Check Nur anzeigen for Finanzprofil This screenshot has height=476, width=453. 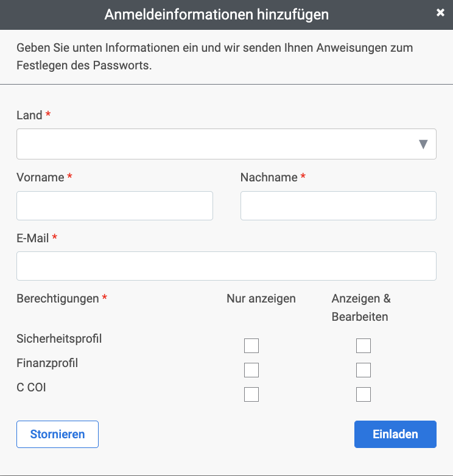tap(251, 370)
